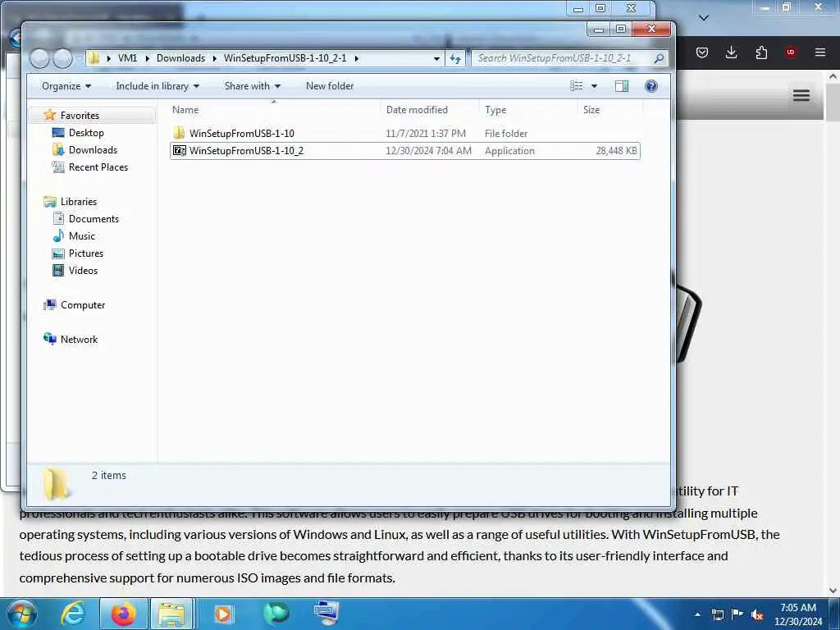This screenshot has height=630, width=840.
Task: Select Computer in navigation pane
Action: click(x=83, y=305)
